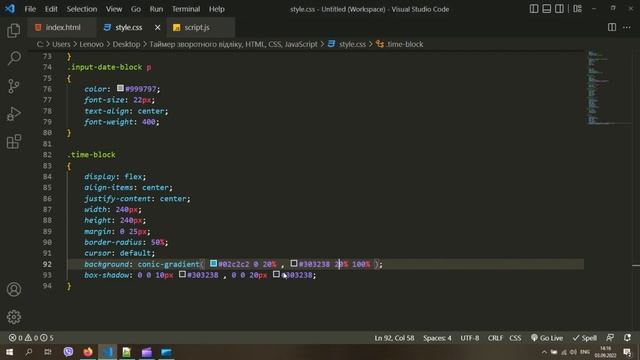
Task: Show hidden system tray icons
Action: [x=544, y=352]
